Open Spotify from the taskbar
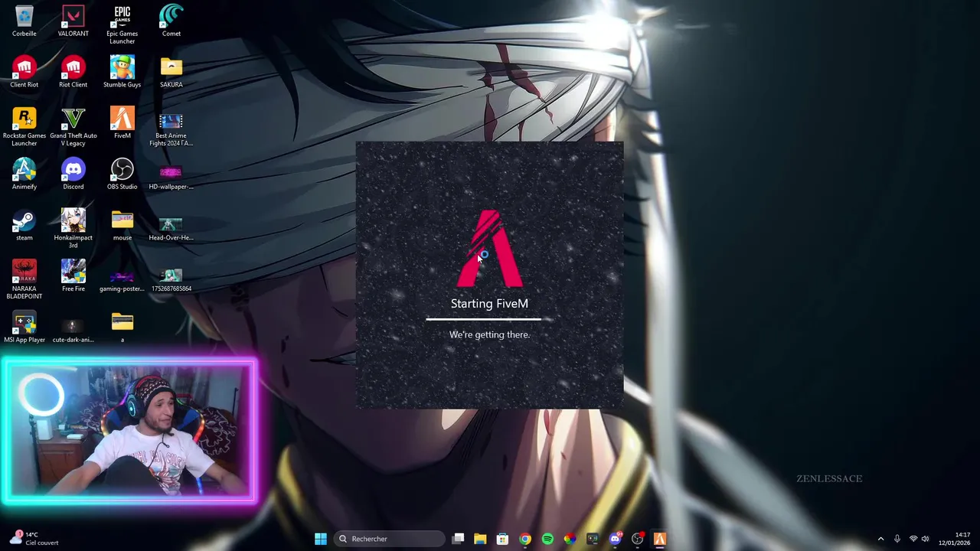 (x=547, y=539)
